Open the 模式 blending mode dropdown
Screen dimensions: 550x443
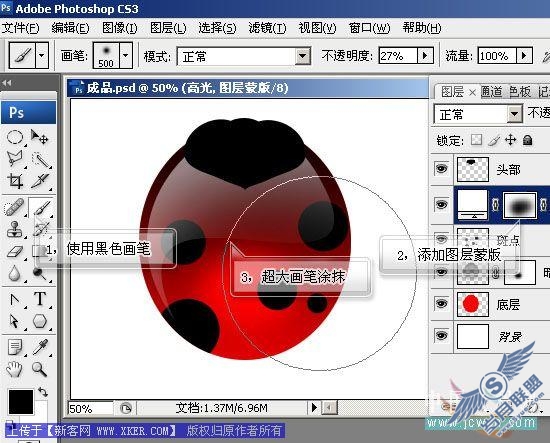302,56
